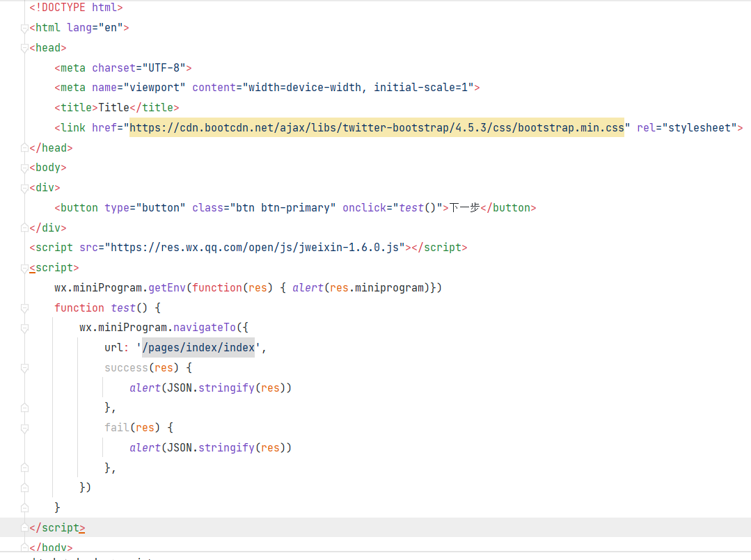The image size is (751, 560).
Task: Click the initial-scale=1 value
Action: click(x=420, y=88)
